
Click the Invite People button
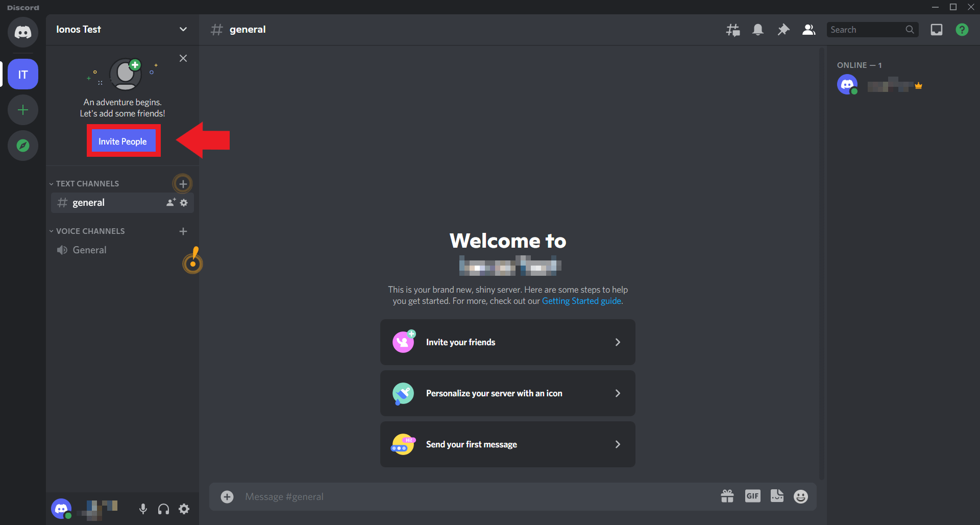123,141
